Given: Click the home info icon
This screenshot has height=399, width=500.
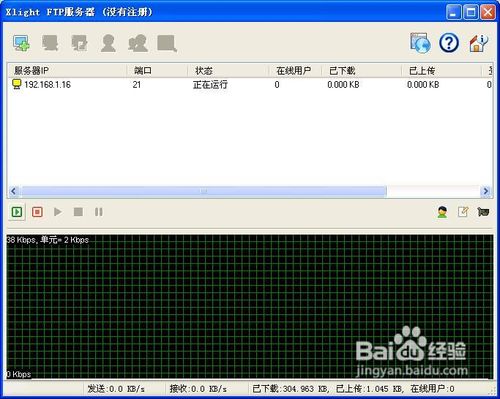Looking at the screenshot, I should (479, 43).
